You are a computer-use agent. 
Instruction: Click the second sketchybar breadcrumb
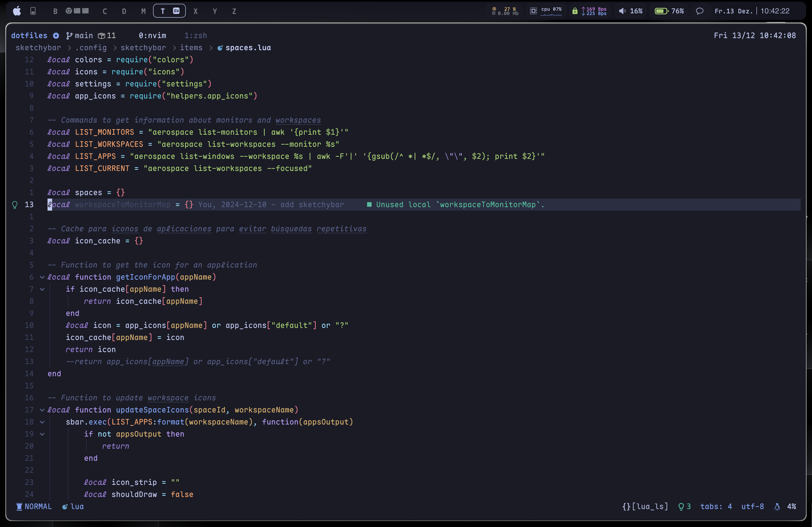pos(143,48)
